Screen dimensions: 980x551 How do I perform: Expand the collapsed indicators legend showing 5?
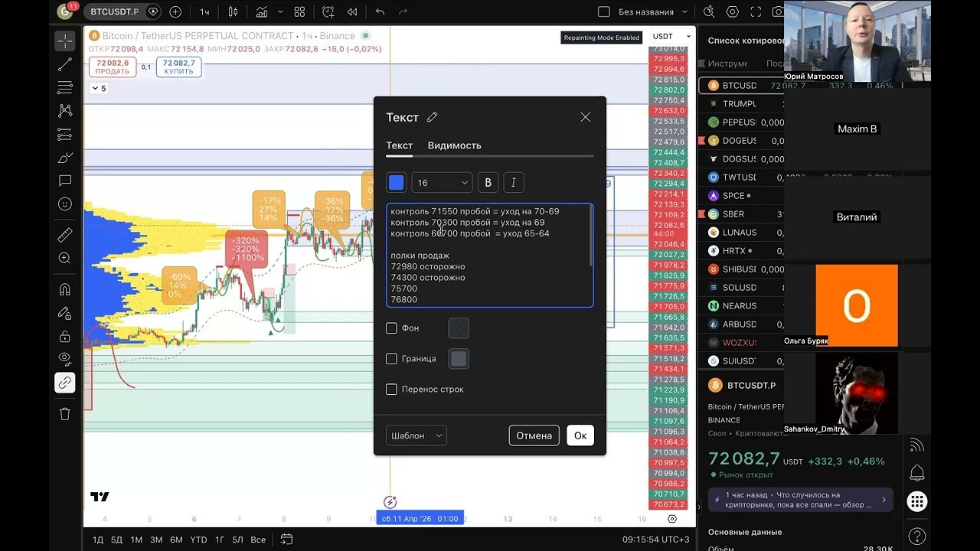pos(99,88)
